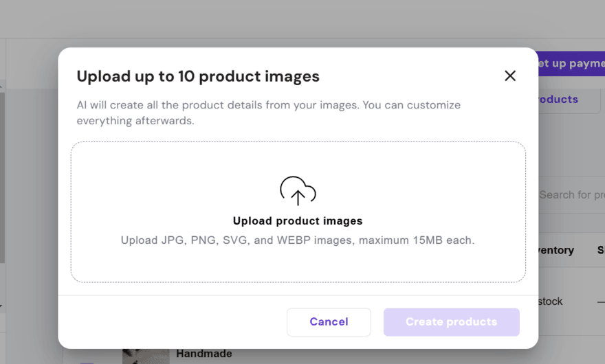
Task: Click the products button behind dialog
Action: [569, 100]
